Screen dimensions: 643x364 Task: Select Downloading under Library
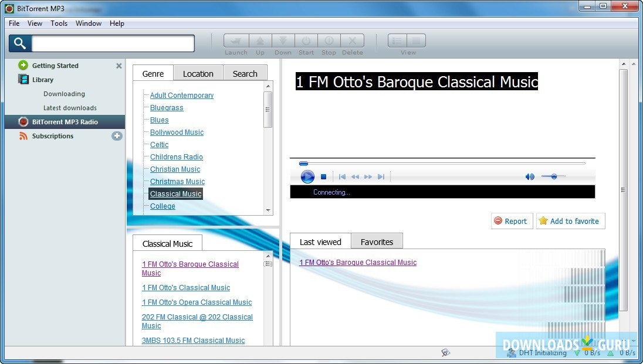coord(64,94)
